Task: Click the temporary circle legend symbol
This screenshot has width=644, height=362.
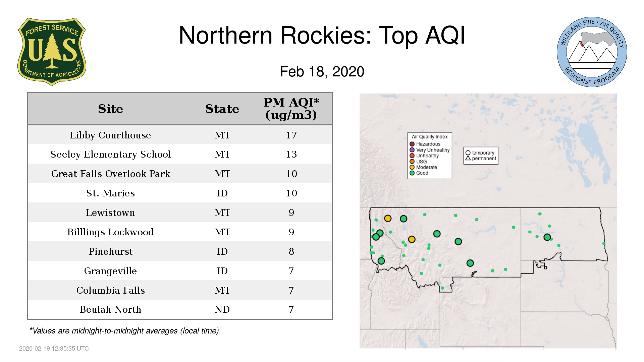Action: [468, 153]
